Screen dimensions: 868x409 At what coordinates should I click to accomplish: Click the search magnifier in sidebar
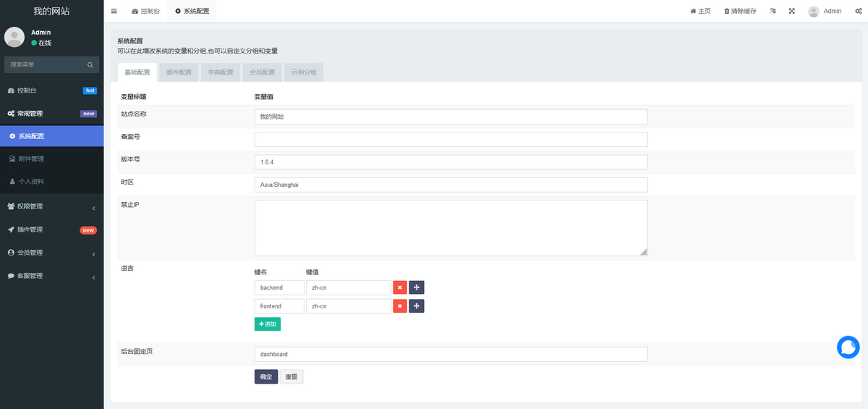90,65
